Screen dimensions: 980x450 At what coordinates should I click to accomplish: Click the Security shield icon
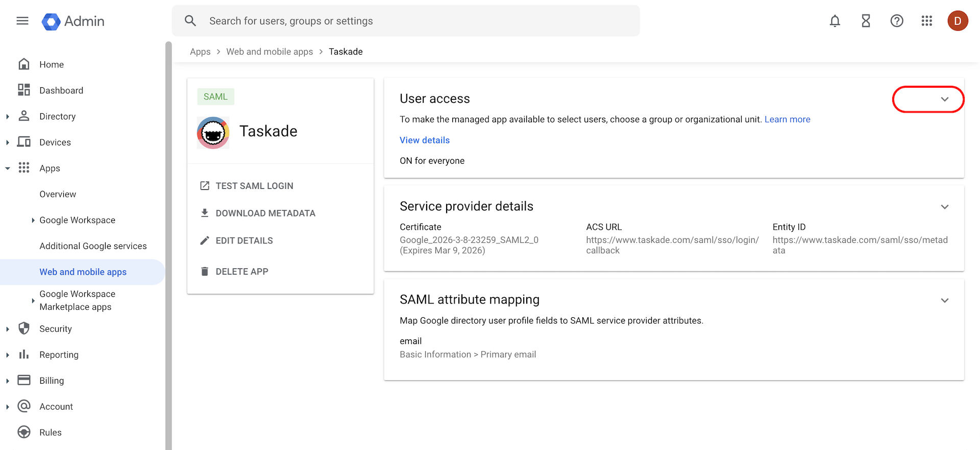[24, 328]
